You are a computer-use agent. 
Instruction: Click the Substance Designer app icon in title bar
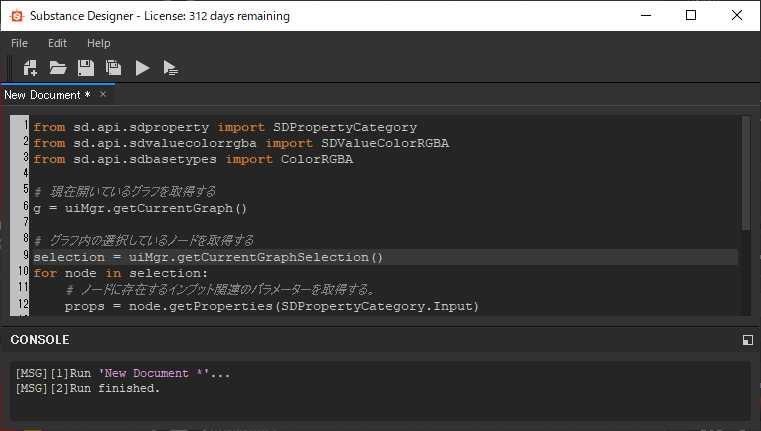17,16
